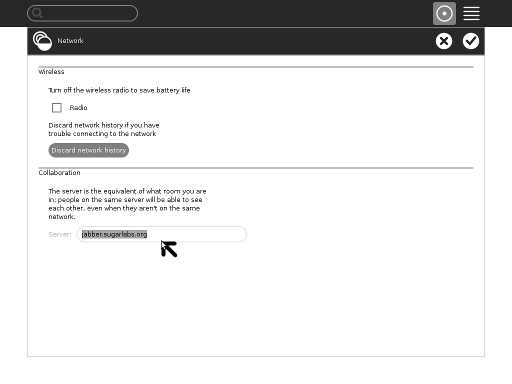The height and width of the screenshot is (384, 512).
Task: Click the Network cloud icon
Action: point(42,41)
